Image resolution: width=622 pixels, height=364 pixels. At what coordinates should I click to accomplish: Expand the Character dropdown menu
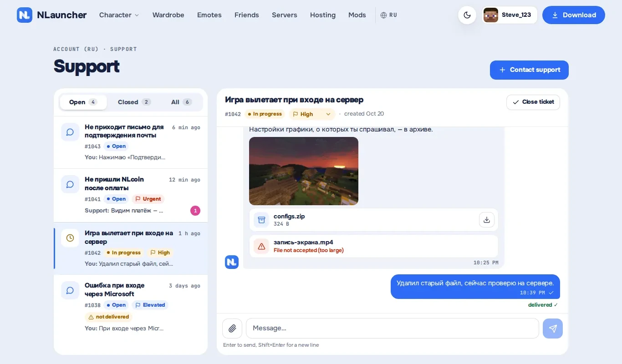tap(119, 15)
